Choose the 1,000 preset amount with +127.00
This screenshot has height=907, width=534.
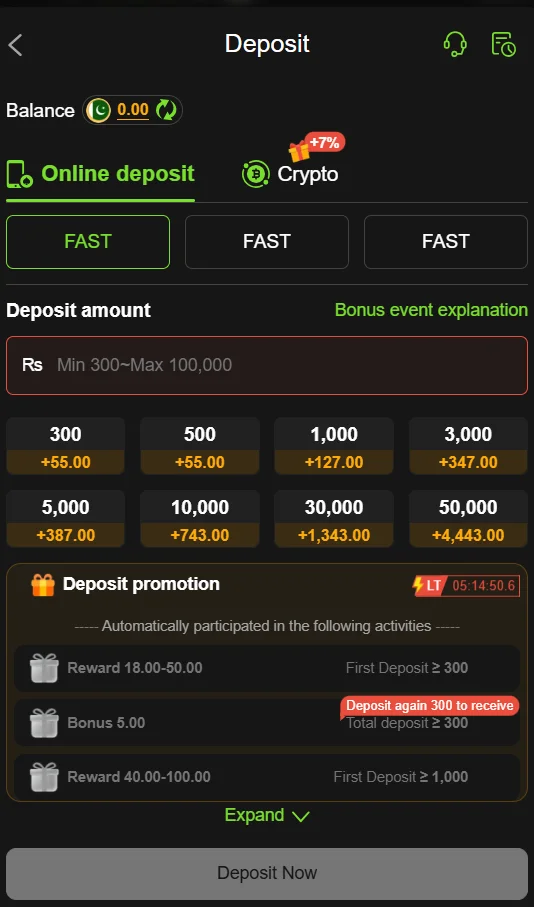point(334,446)
